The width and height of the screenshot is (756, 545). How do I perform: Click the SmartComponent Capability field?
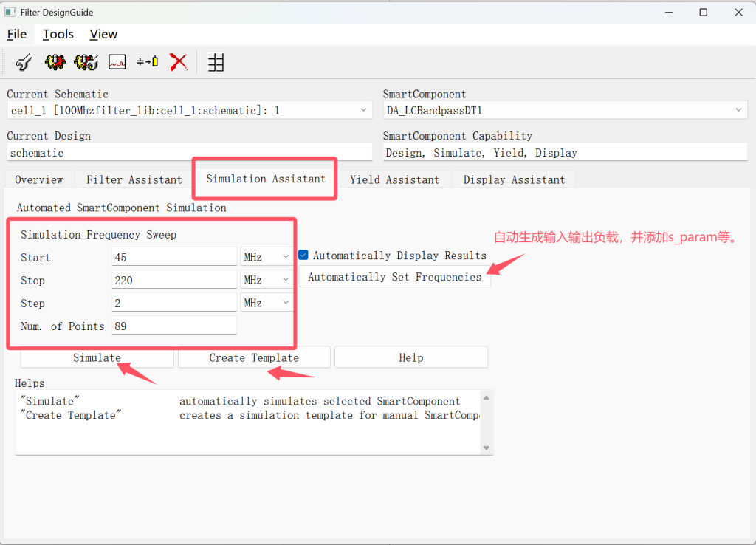pos(565,152)
